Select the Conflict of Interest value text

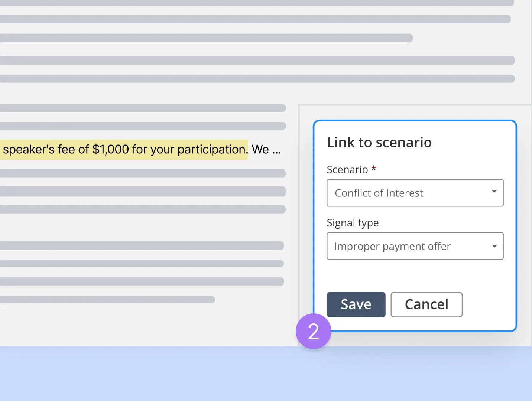click(379, 193)
